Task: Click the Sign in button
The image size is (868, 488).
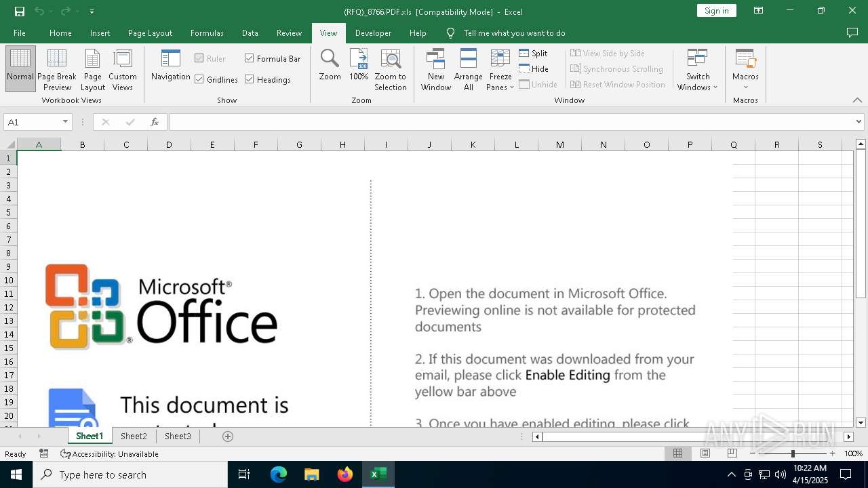Action: pos(716,10)
